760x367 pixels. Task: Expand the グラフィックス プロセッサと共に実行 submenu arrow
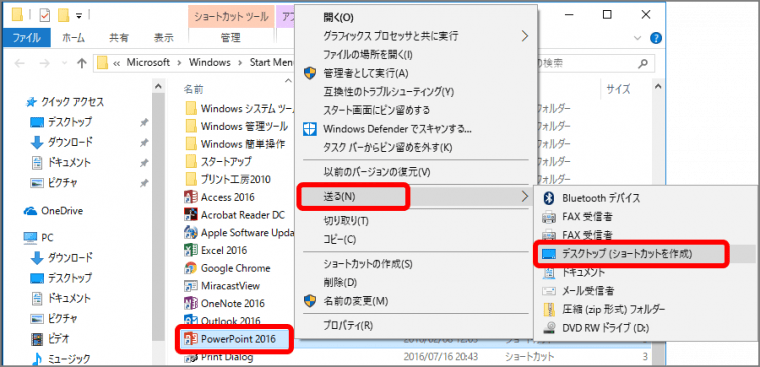point(524,36)
